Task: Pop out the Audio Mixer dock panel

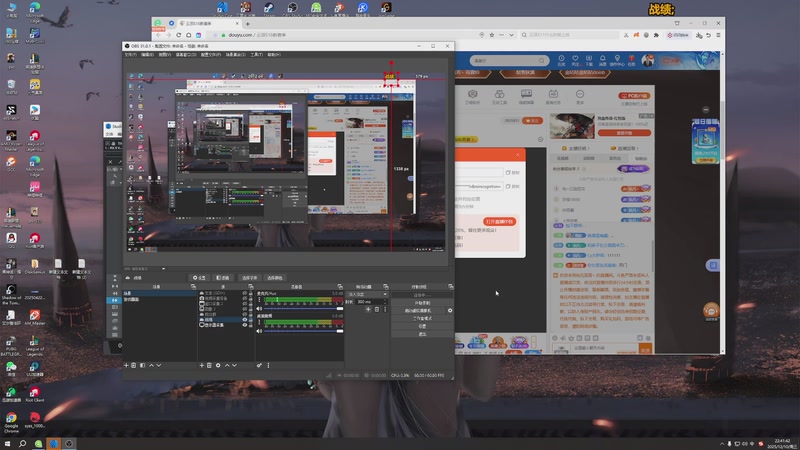Action: (x=340, y=286)
